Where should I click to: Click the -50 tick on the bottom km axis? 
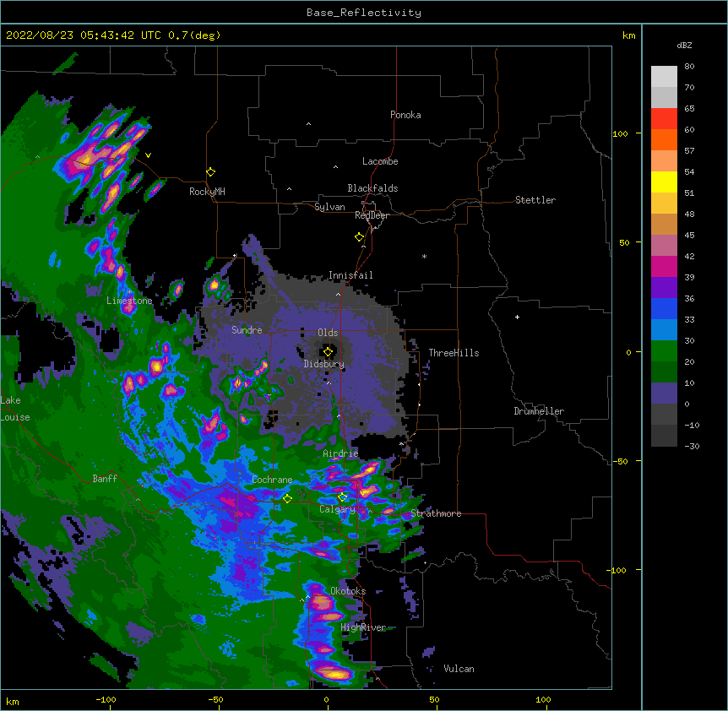[x=215, y=699]
